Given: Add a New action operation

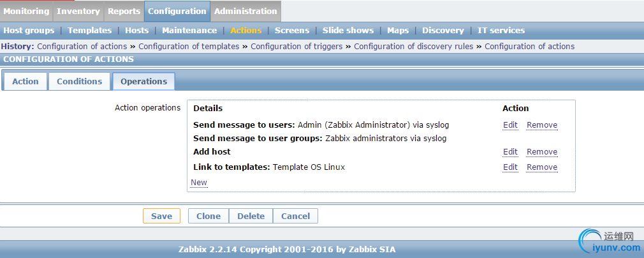Looking at the screenshot, I should 199,183.
